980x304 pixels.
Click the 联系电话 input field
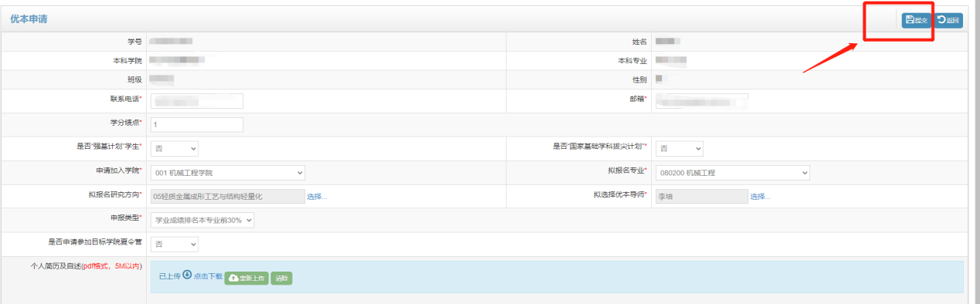[x=196, y=101]
